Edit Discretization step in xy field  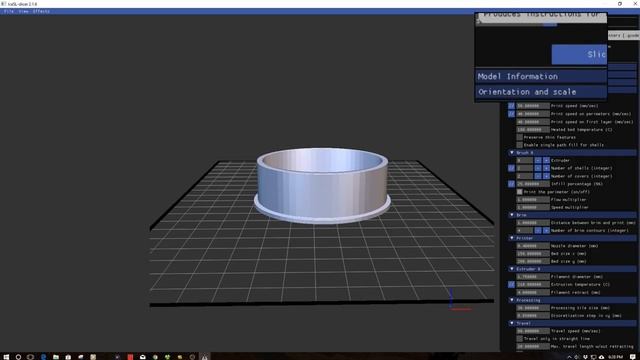point(533,316)
